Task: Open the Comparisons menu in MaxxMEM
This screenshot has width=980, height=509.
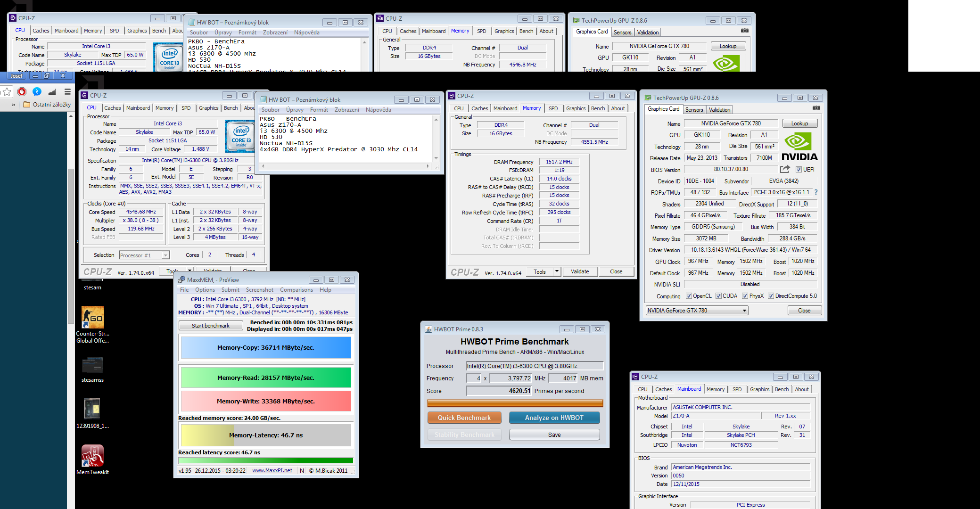Action: click(x=296, y=290)
